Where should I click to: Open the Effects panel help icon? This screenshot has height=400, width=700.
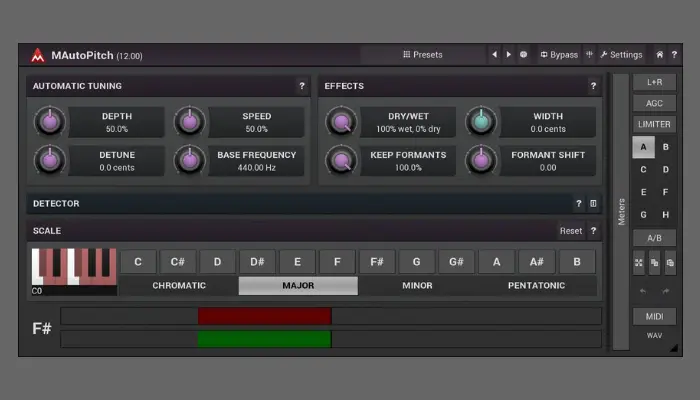tap(593, 86)
